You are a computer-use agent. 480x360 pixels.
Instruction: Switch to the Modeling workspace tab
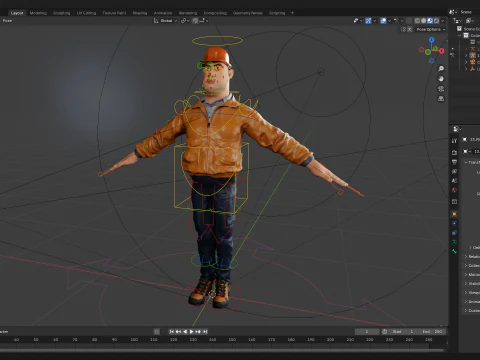click(38, 13)
